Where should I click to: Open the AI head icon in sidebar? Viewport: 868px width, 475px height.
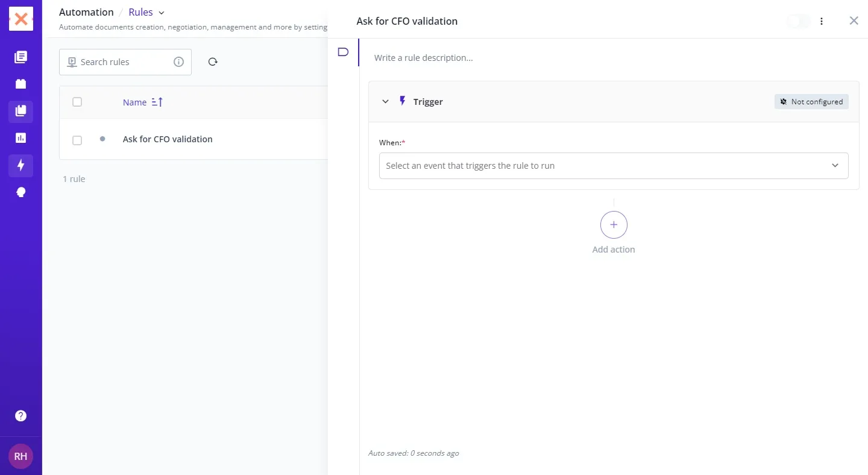[20, 192]
